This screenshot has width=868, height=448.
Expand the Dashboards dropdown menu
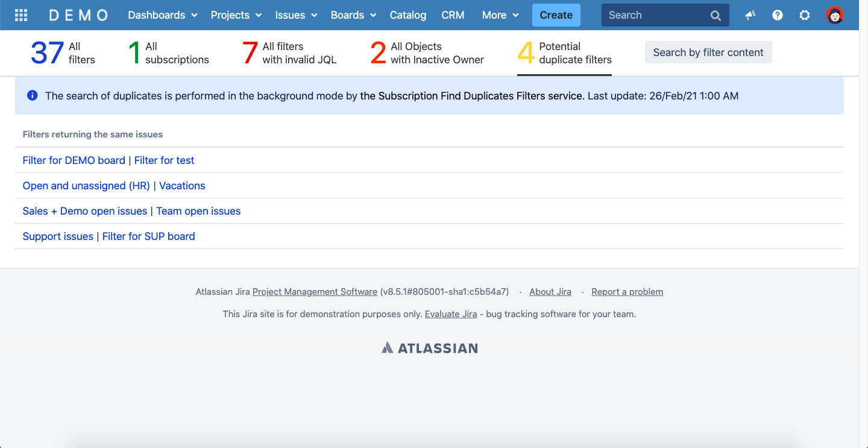pyautogui.click(x=162, y=15)
